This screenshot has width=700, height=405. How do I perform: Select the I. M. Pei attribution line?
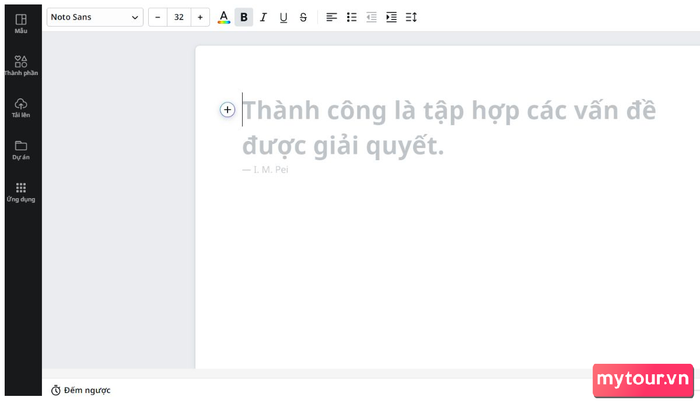point(265,170)
